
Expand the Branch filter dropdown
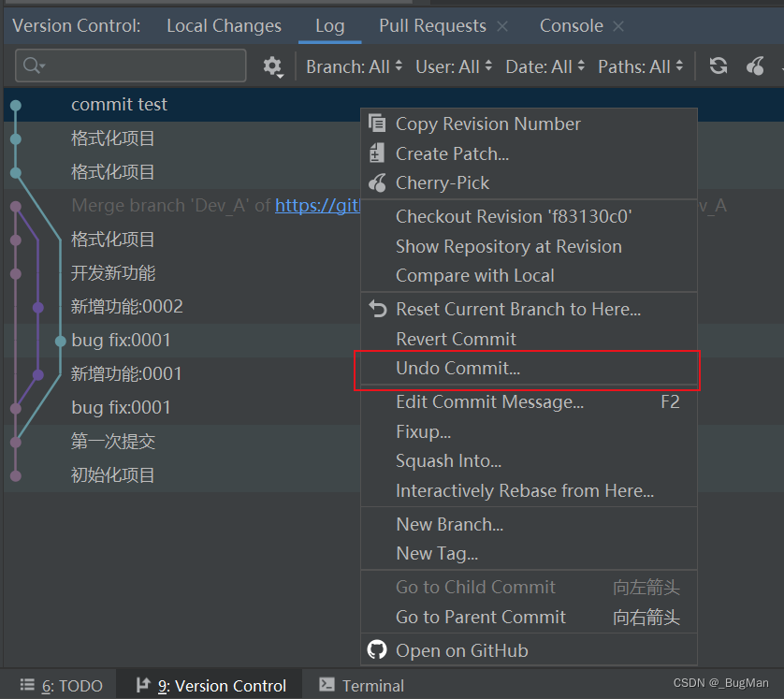click(355, 66)
